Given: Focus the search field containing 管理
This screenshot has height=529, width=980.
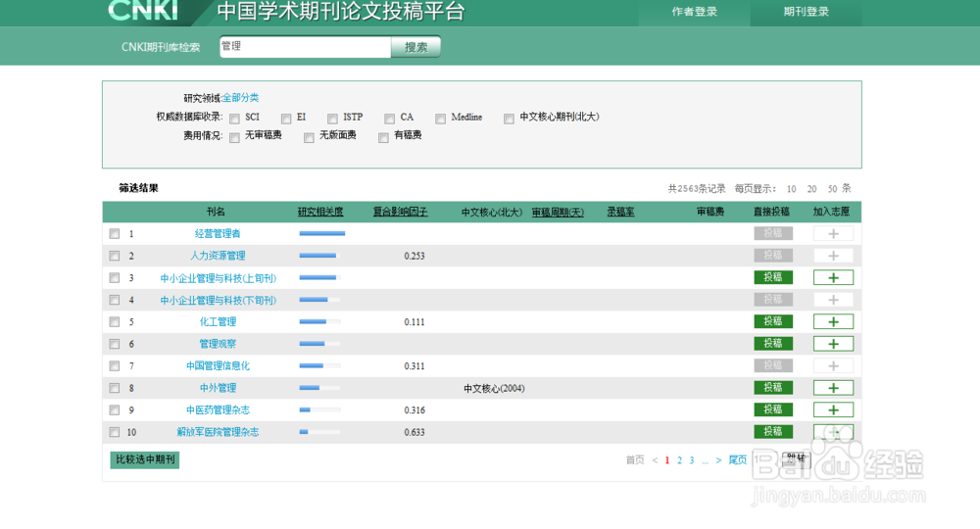Looking at the screenshot, I should [x=305, y=47].
